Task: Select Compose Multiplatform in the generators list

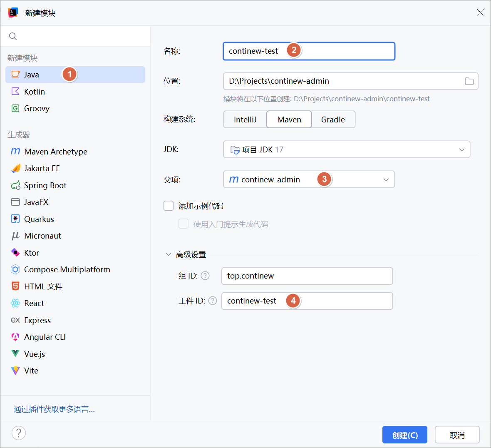Action: [75, 269]
